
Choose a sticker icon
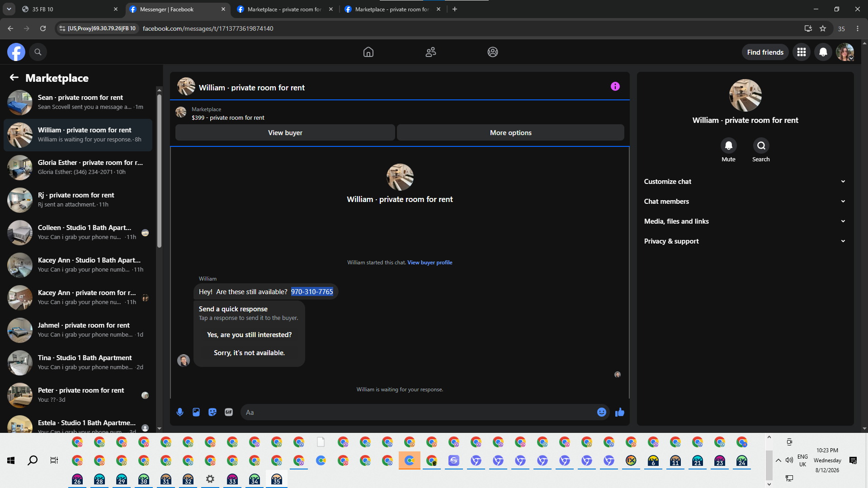coord(212,412)
